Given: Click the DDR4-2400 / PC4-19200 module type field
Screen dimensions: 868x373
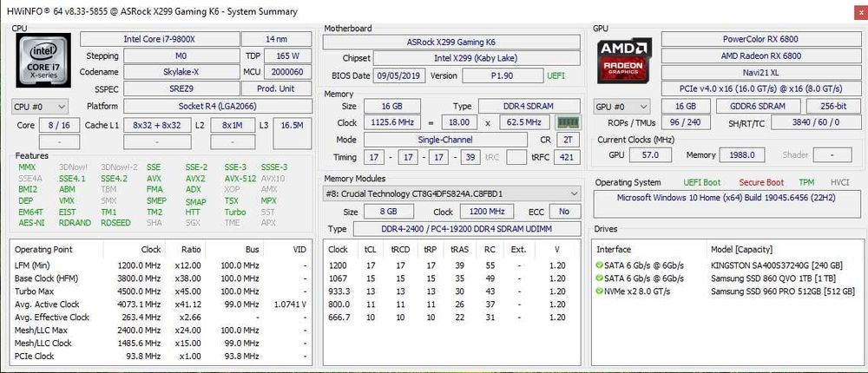Looking at the screenshot, I should click(x=467, y=228).
